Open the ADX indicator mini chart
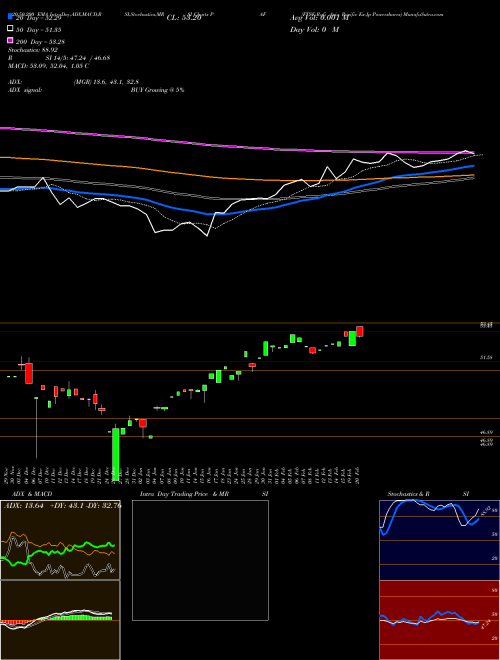Screen dimensions: 500x660 point(60,540)
